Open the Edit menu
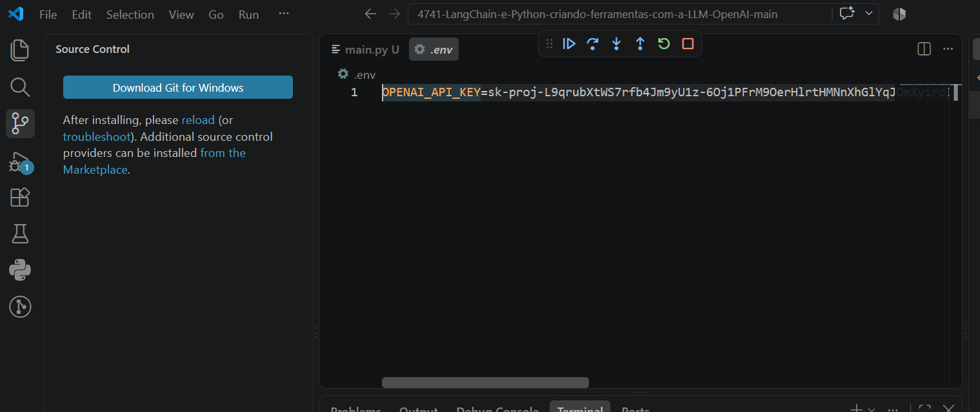 (x=82, y=14)
